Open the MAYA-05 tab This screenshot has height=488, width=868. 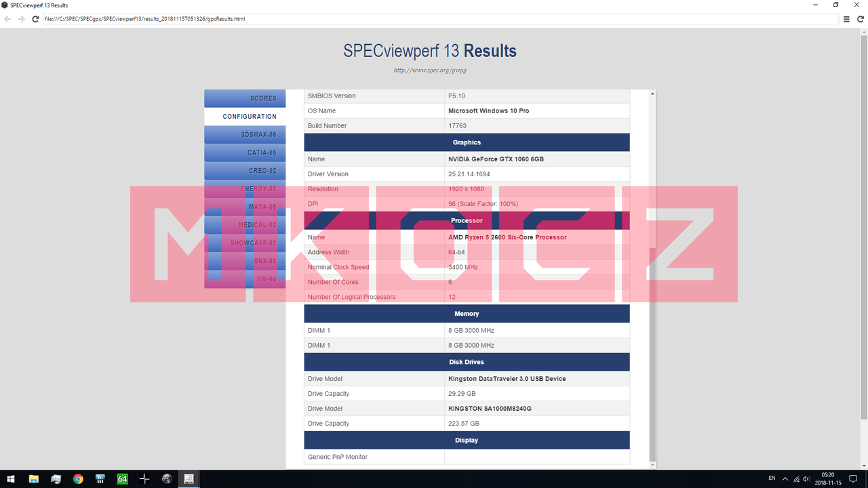click(x=245, y=207)
